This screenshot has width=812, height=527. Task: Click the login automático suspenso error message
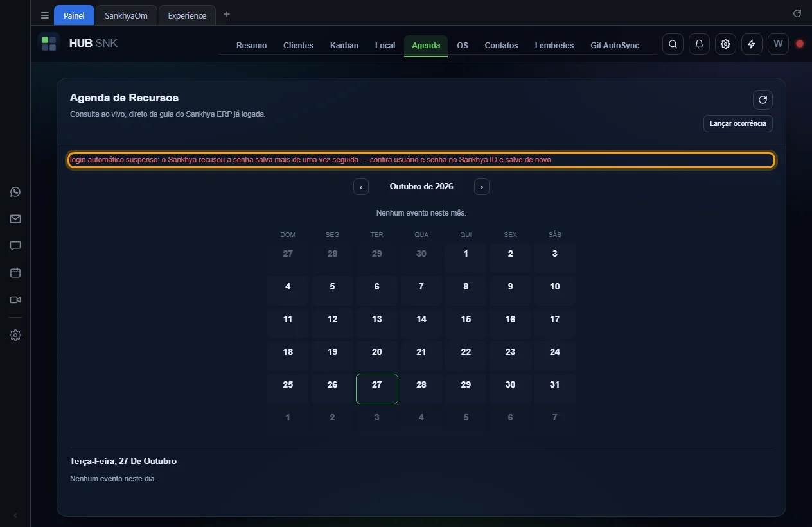tap(421, 160)
